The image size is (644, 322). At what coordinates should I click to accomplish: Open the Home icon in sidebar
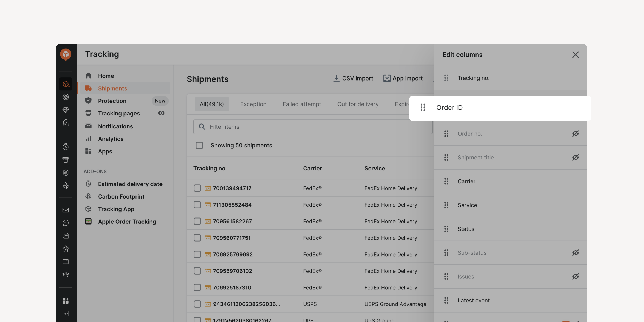click(88, 76)
